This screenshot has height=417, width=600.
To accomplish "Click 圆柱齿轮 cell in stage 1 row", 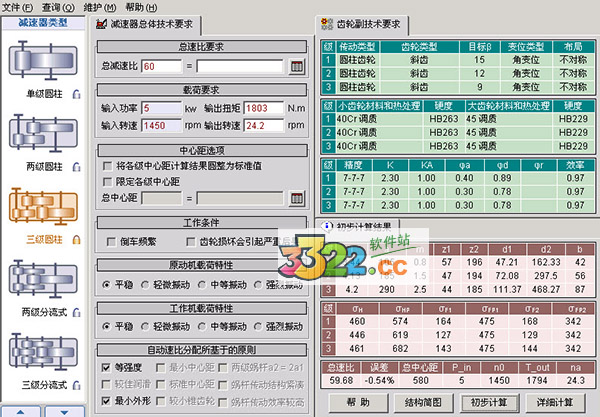I will [x=357, y=60].
